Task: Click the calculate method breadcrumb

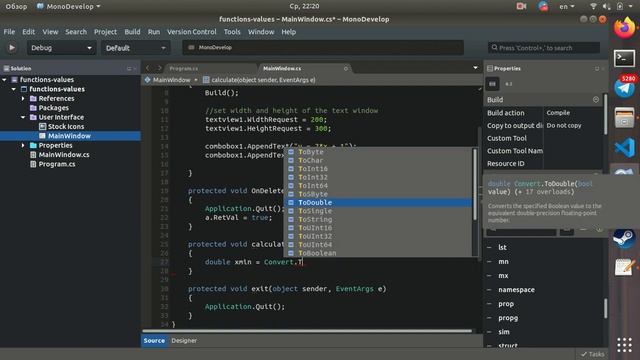Action: point(260,80)
